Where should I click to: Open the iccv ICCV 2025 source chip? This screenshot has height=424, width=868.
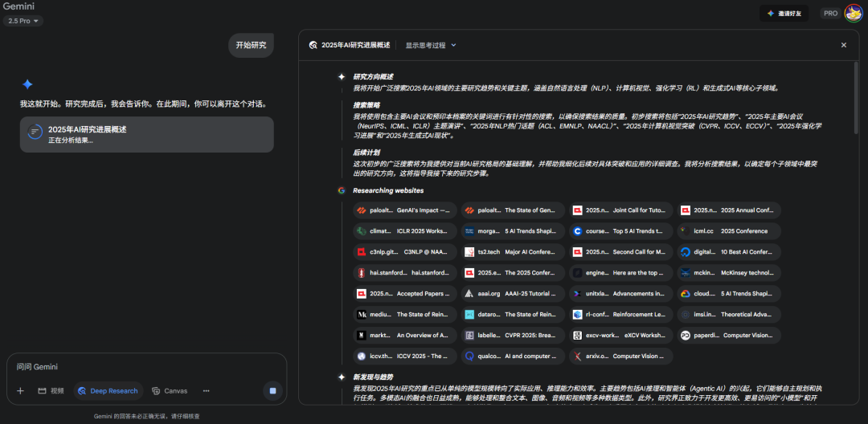(x=404, y=356)
